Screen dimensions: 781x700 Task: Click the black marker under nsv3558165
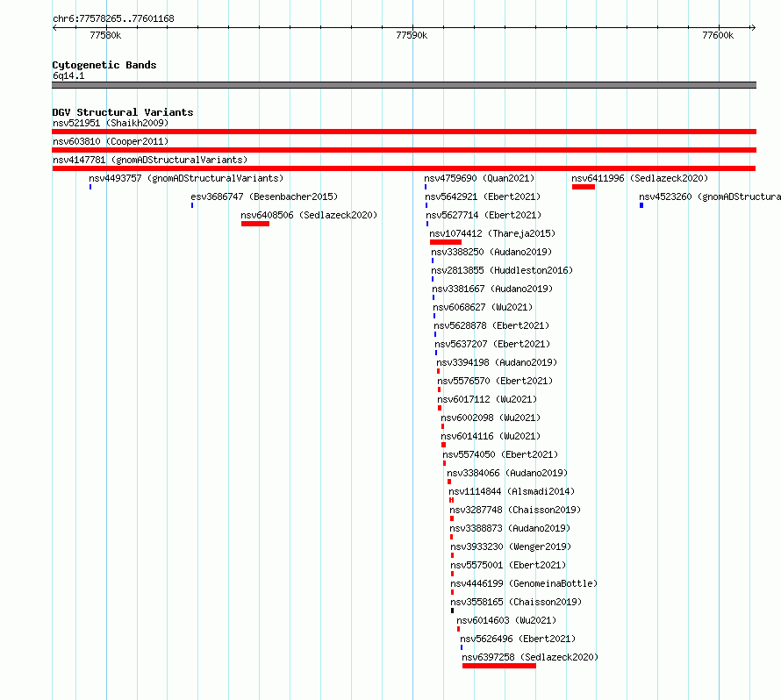click(452, 611)
